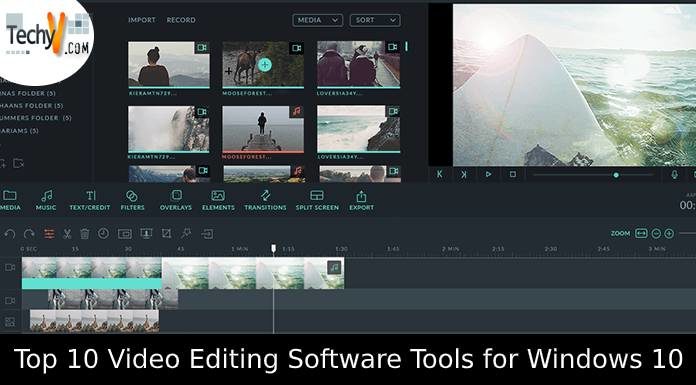The width and height of the screenshot is (696, 385).
Task: Open the OVERLAYS tab
Action: coord(176,200)
